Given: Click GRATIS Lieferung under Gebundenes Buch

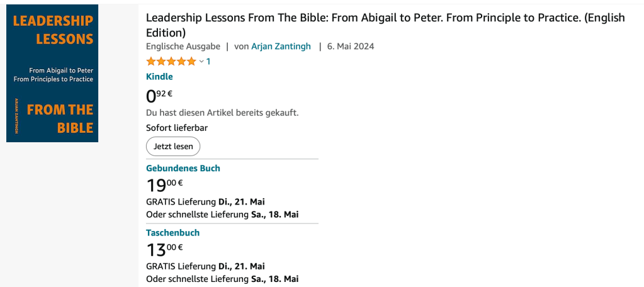Looking at the screenshot, I should coord(205,202).
